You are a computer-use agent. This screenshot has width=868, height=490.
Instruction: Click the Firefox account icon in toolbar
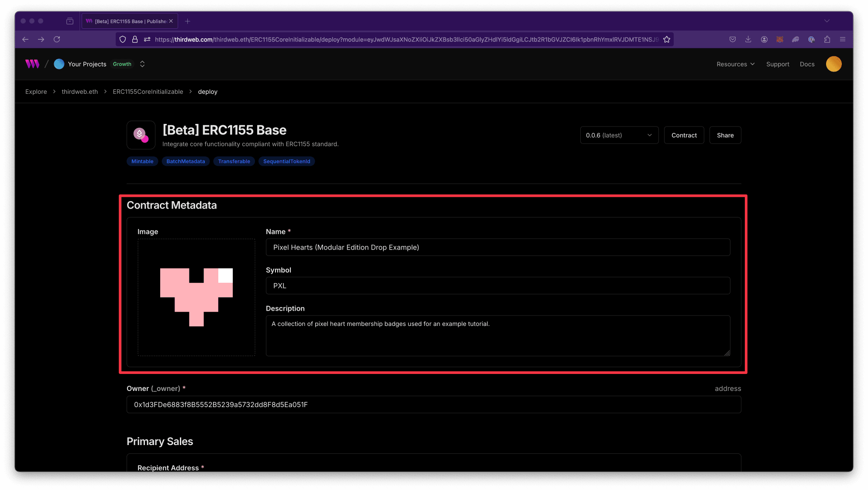point(764,39)
